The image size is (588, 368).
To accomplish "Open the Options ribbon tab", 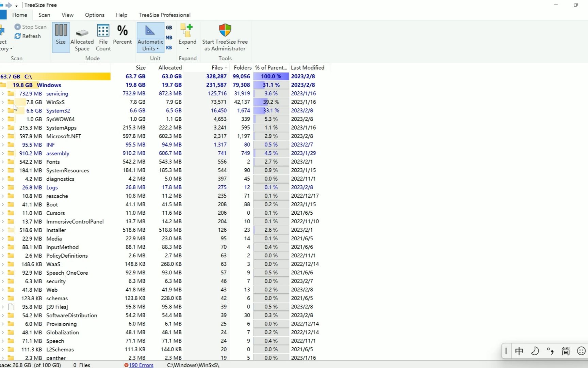I will [95, 15].
